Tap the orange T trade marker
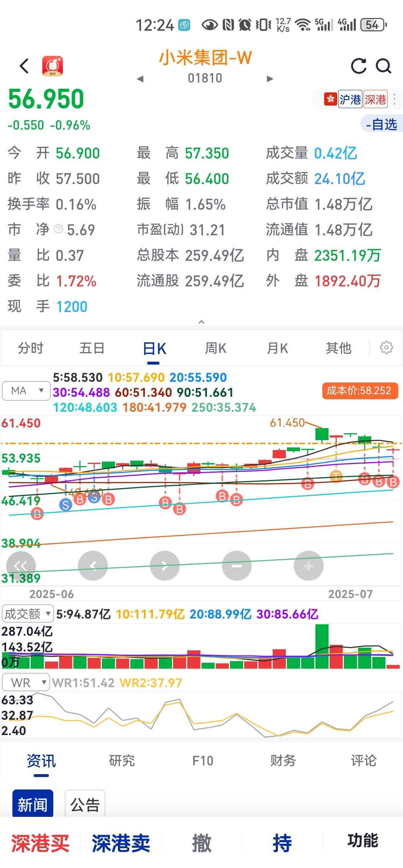403x868 pixels. (336, 476)
